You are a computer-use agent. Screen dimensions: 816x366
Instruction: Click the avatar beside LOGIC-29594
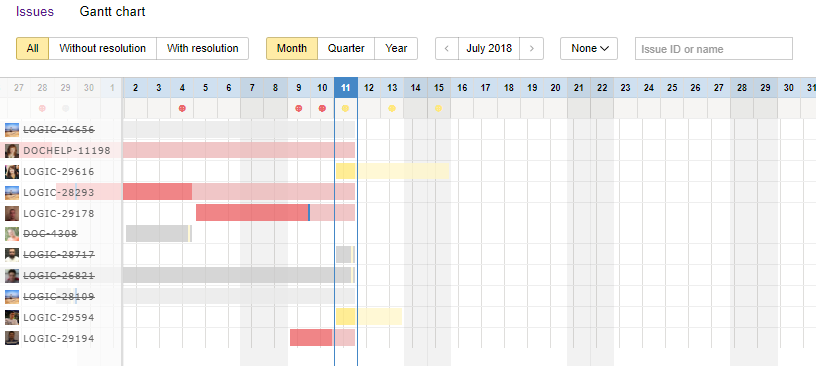coord(12,317)
